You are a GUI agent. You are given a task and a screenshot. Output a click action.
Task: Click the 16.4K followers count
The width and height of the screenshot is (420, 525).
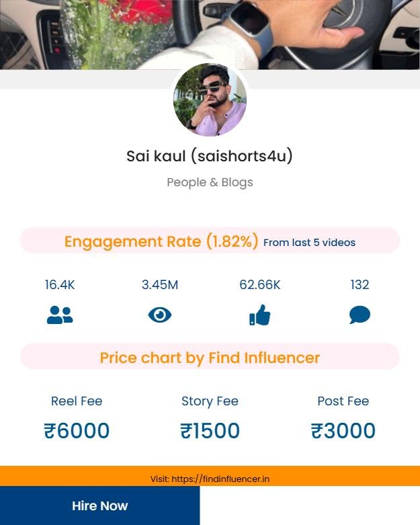[x=60, y=285]
